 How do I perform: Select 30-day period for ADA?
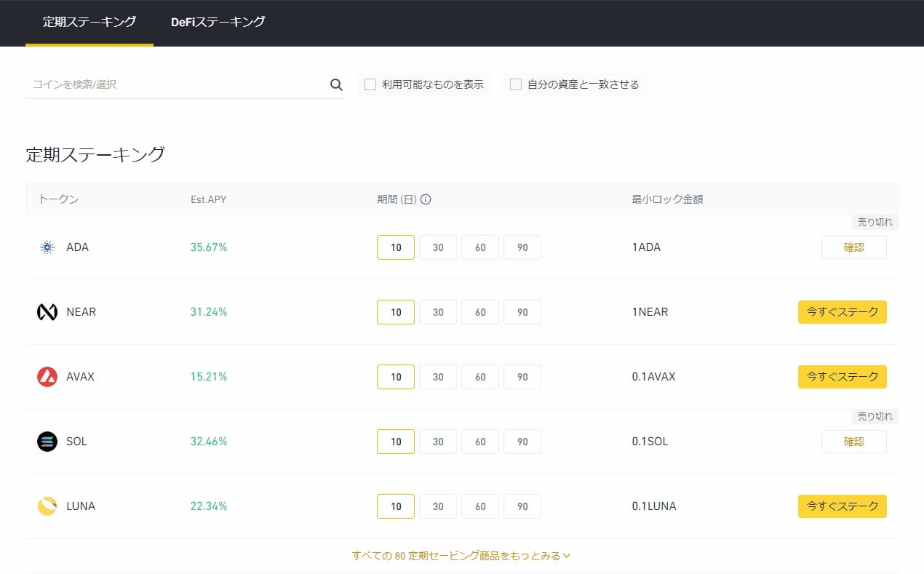[x=438, y=247]
